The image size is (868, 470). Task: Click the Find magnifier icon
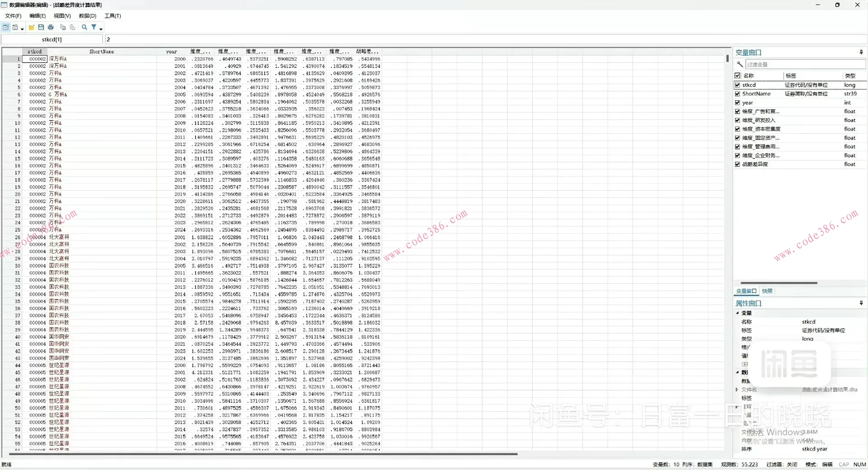pos(84,27)
